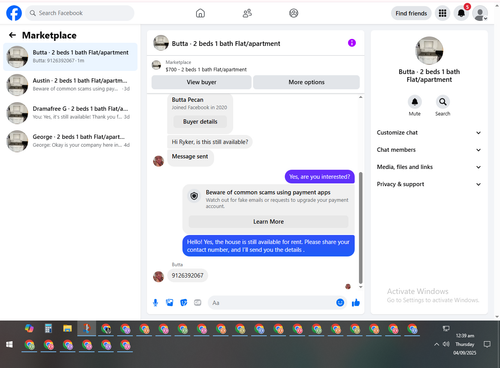Expand the Privacy & support section
The width and height of the screenshot is (500, 368).
coord(429,184)
